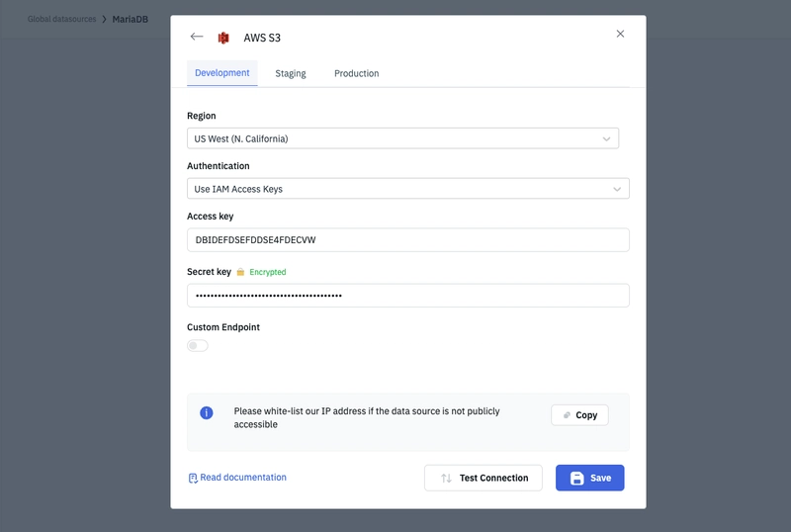791x532 pixels.
Task: Switch to the Development tab
Action: click(x=221, y=73)
